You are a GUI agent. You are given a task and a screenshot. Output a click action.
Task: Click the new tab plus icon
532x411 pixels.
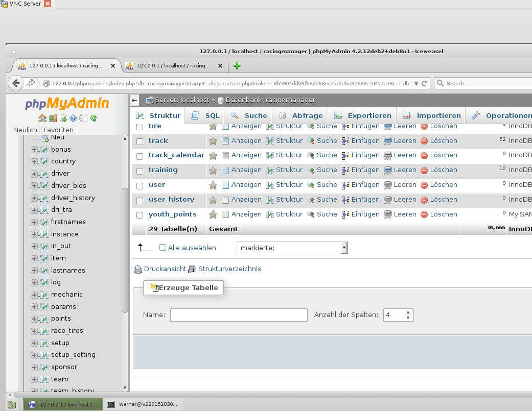coord(237,66)
